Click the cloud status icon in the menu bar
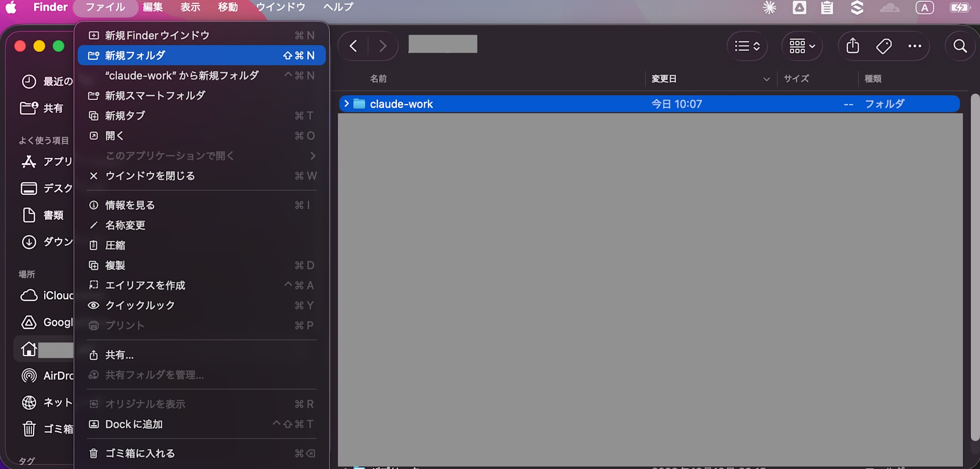980x469 pixels. tap(890, 8)
